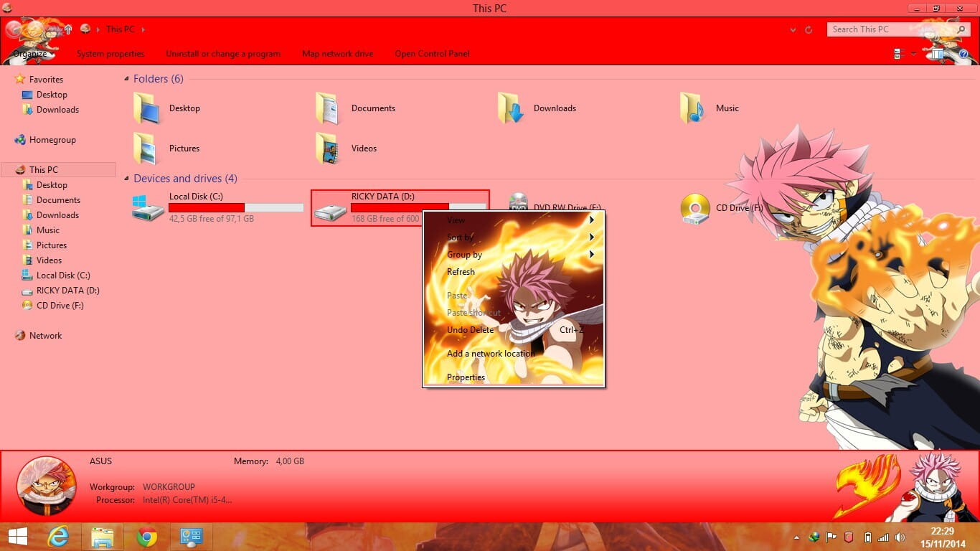Expand the address bar history arrow
980x551 pixels.
point(793,29)
